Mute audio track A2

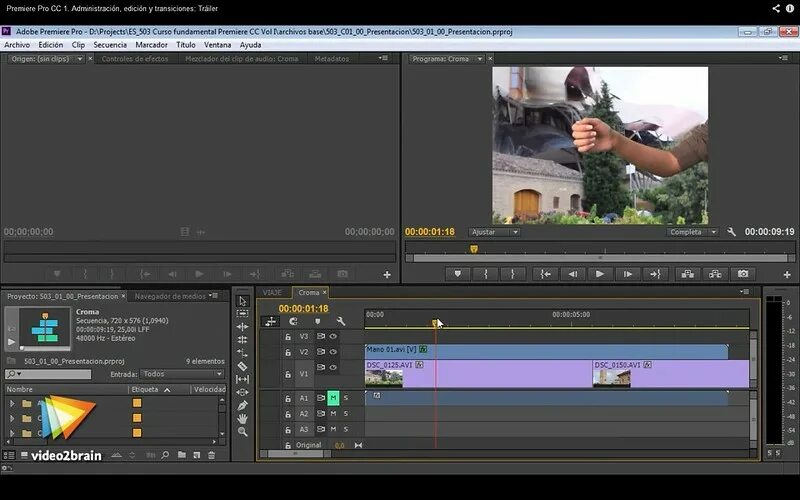click(x=333, y=414)
